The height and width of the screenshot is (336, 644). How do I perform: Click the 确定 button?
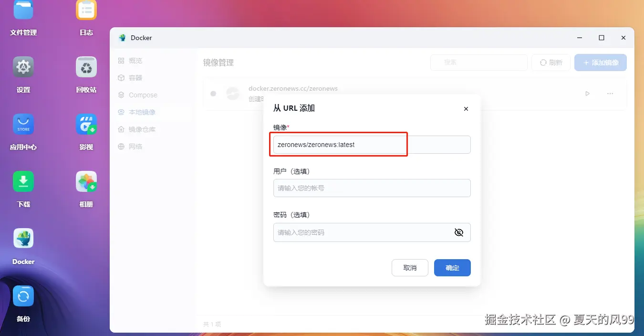pos(452,268)
